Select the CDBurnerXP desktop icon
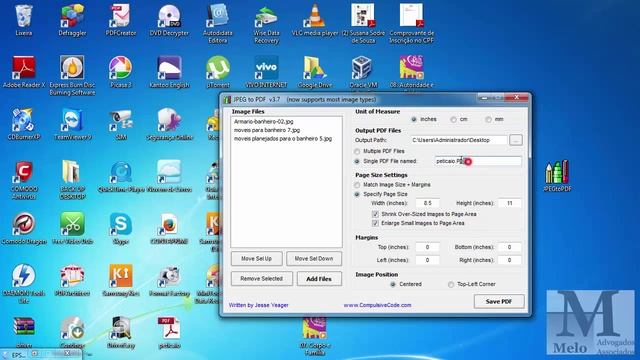The height and width of the screenshot is (360, 640). 24,124
